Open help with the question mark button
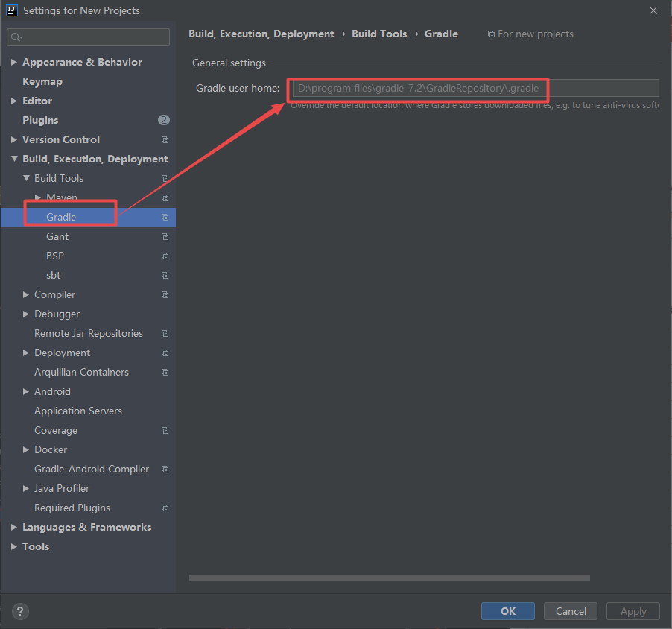Screen dimensions: 672x629 (x=20, y=611)
